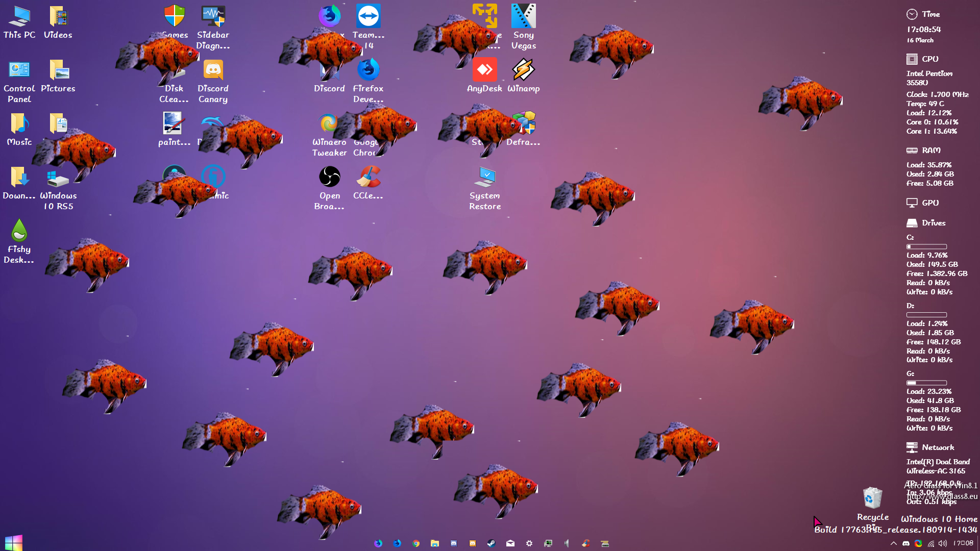Open Discord Canary from the taskbar
The height and width of the screenshot is (551, 980).
473,543
